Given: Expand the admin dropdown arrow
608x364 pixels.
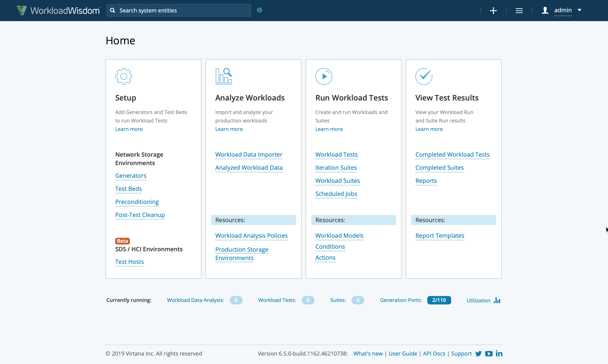Looking at the screenshot, I should pos(579,10).
